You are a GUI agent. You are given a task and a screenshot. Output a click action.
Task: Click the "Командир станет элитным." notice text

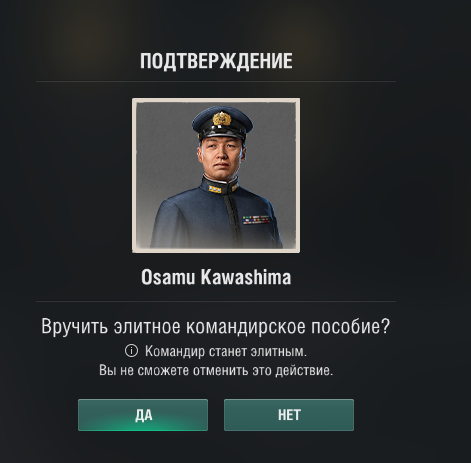[226, 351]
